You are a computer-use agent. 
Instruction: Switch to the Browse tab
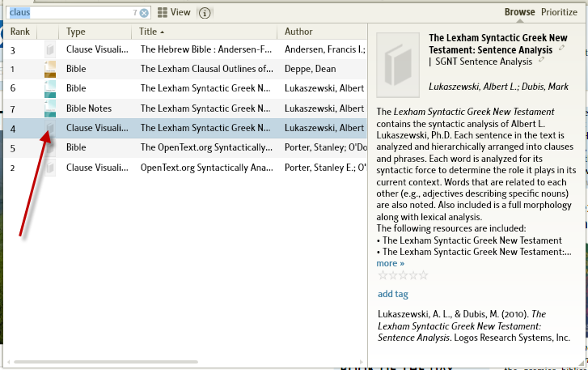519,12
